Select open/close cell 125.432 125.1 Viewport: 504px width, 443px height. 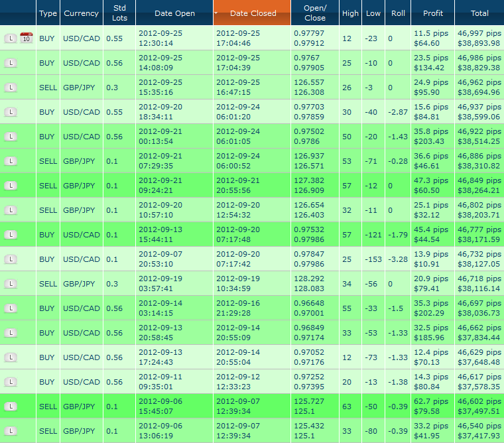pyautogui.click(x=315, y=431)
